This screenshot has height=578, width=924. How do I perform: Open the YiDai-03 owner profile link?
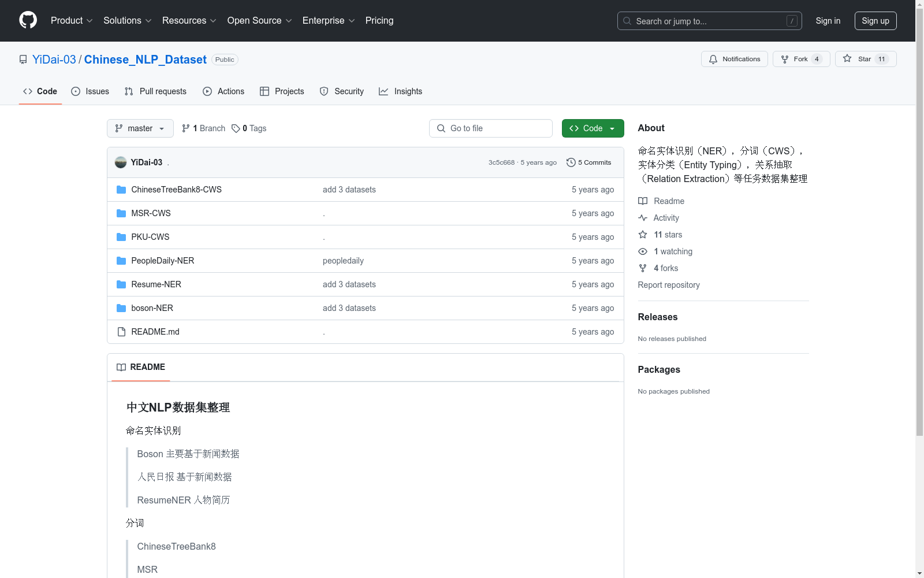coord(54,60)
